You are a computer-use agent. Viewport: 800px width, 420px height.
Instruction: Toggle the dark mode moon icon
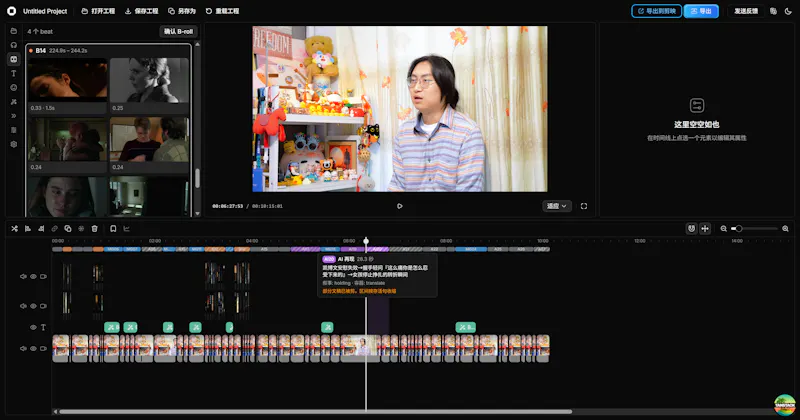[x=788, y=11]
